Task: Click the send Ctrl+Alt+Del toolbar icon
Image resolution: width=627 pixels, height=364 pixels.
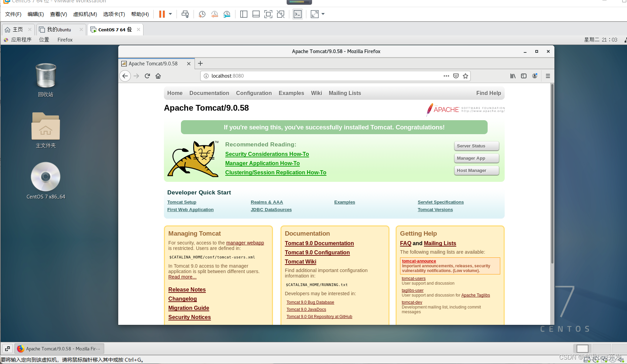Action: click(185, 14)
